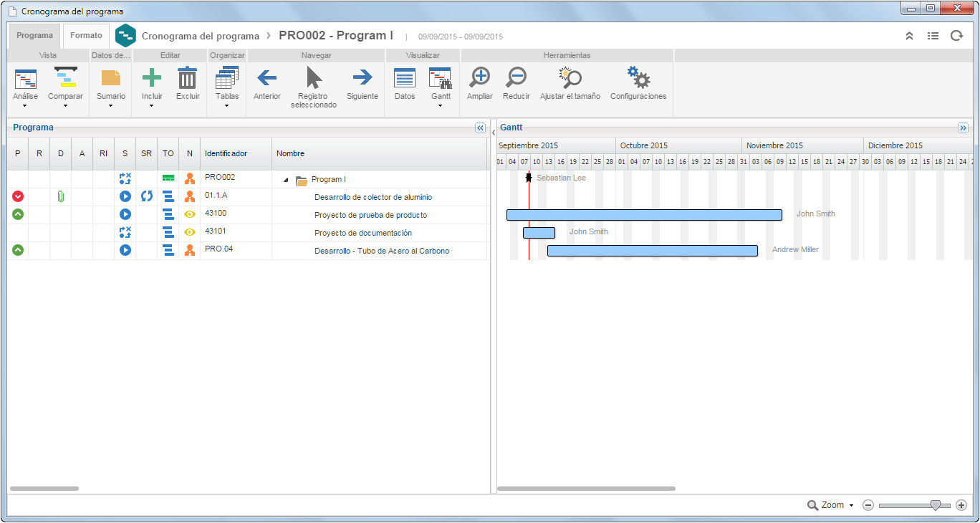Click the list view icon in header
Viewport: 980px width, 523px height.
(x=933, y=36)
